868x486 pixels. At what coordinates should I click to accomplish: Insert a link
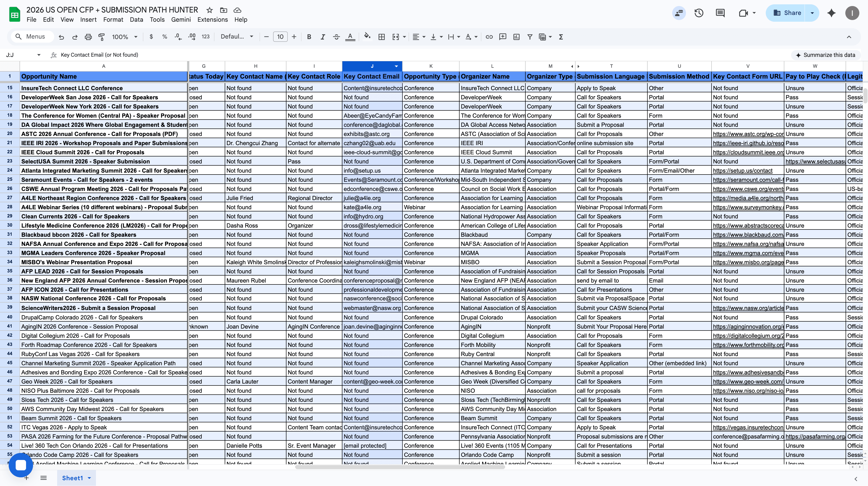pyautogui.click(x=489, y=37)
